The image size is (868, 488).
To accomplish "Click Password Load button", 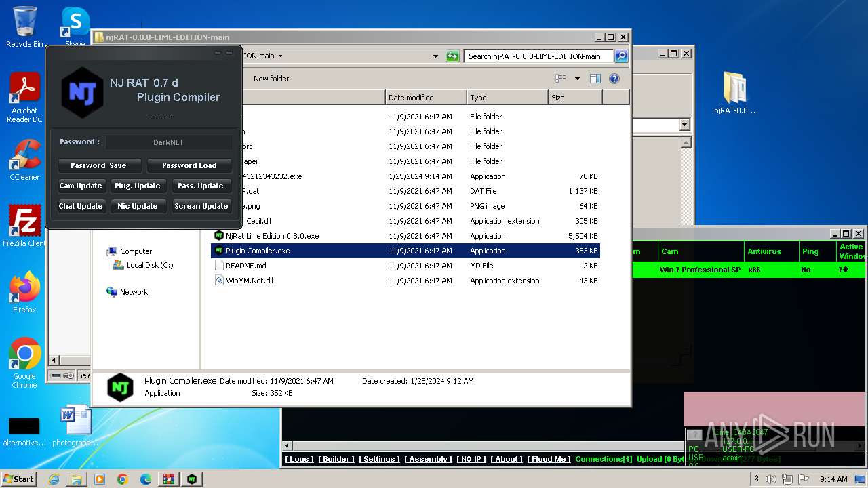I will tap(189, 165).
